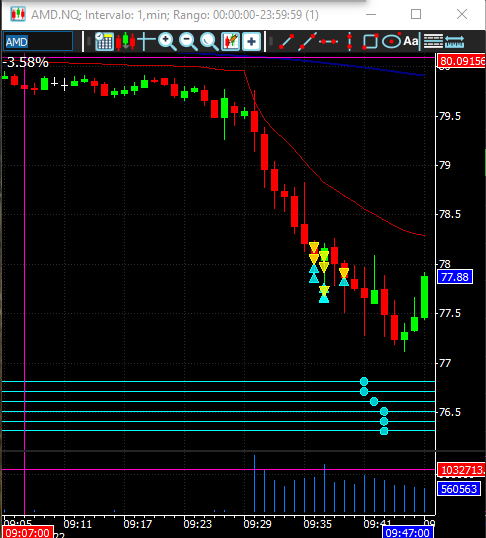Click the tallest blue volume bar

[254, 483]
